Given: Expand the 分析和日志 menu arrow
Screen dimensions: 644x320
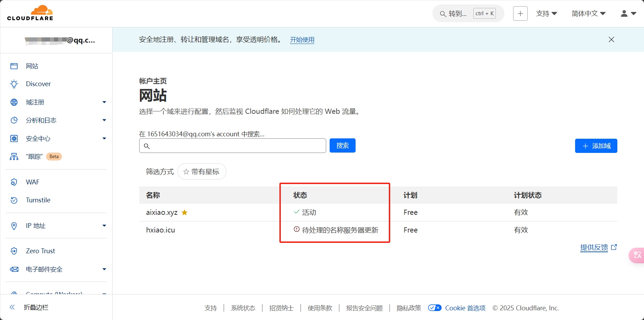Looking at the screenshot, I should pyautogui.click(x=104, y=120).
